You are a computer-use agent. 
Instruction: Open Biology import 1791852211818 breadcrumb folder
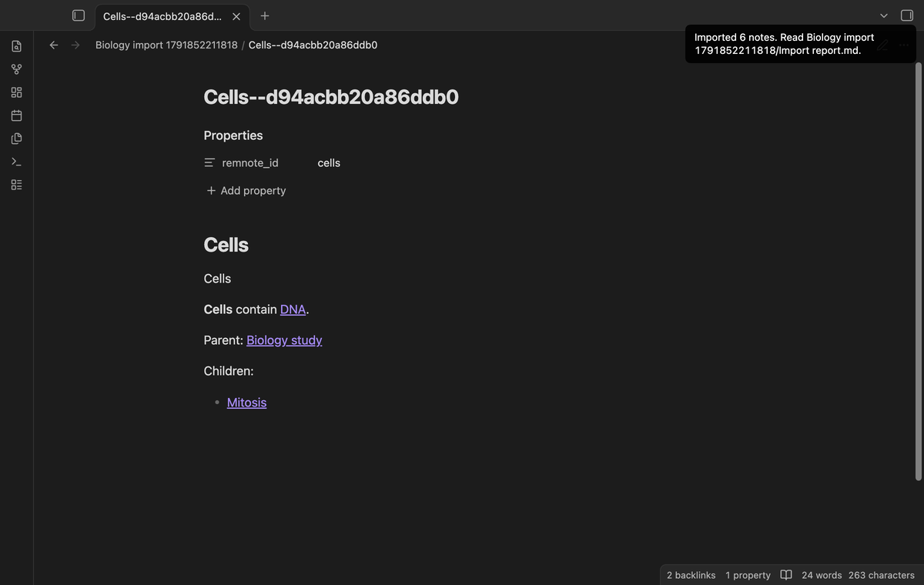coord(166,45)
